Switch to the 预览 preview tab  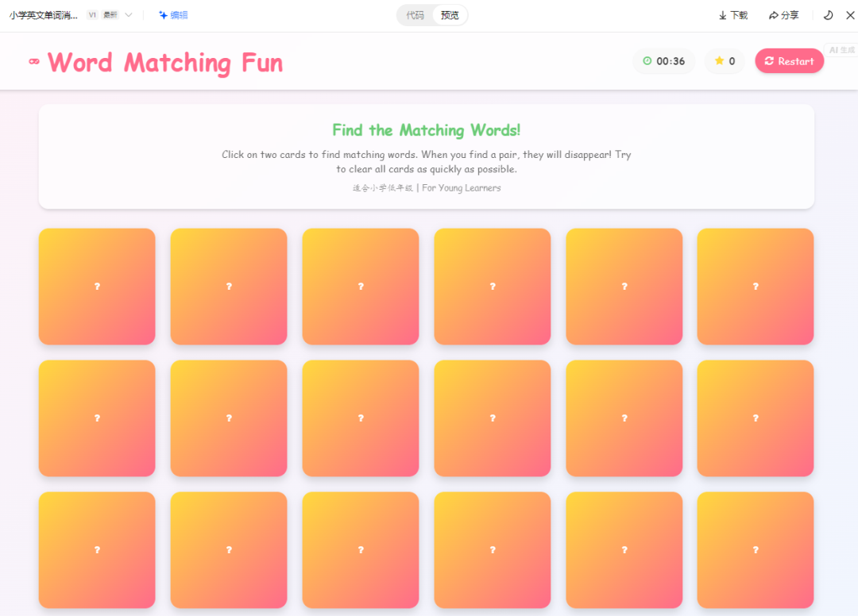(x=450, y=15)
